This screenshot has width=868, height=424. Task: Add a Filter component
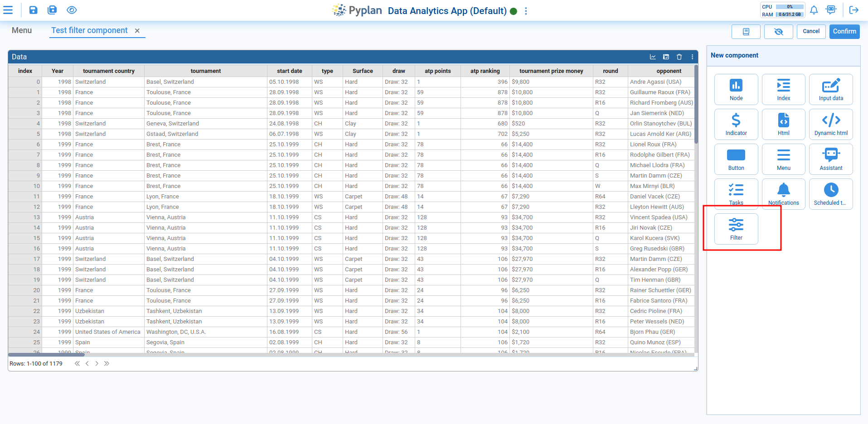(x=736, y=229)
